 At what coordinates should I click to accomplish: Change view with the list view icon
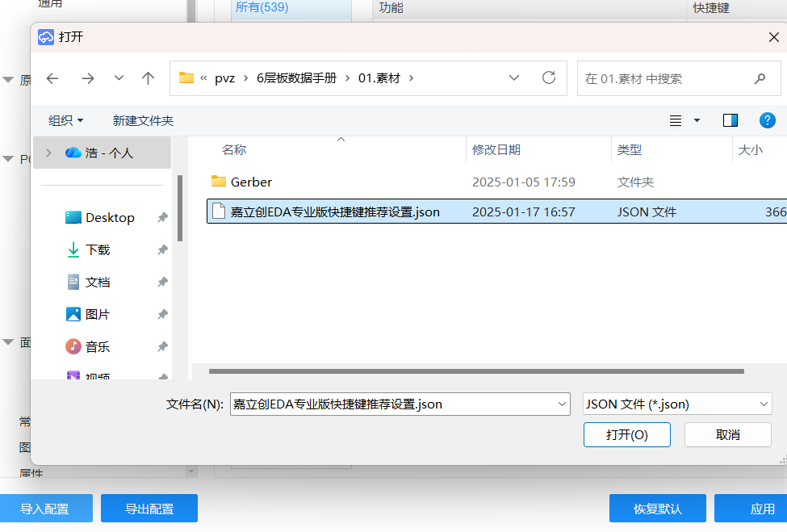676,120
